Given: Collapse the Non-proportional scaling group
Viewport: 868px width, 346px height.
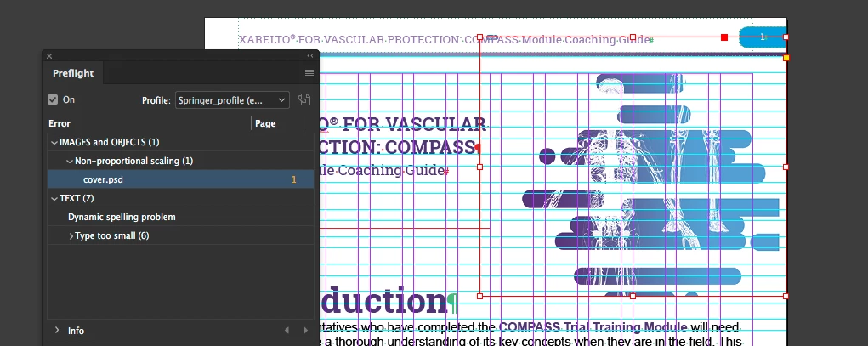Looking at the screenshot, I should 70,161.
